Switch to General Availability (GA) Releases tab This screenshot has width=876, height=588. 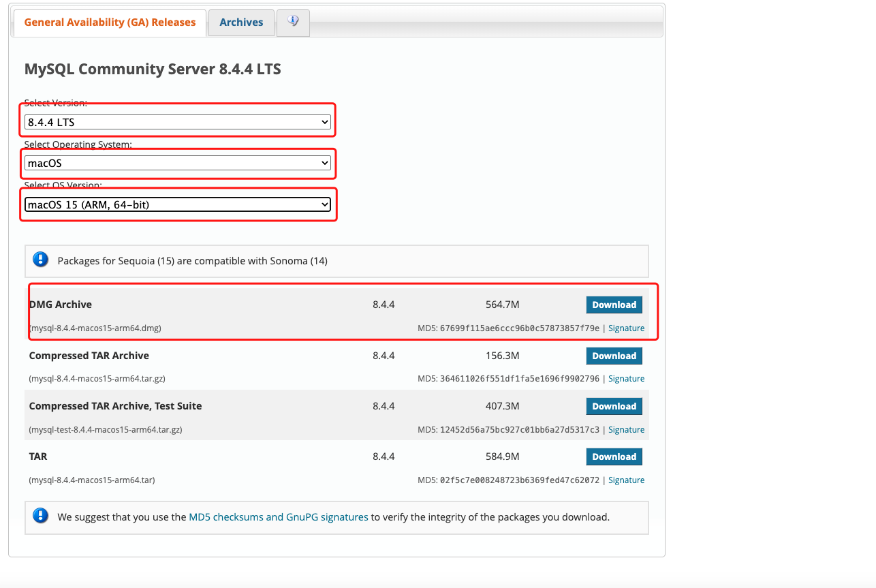110,22
